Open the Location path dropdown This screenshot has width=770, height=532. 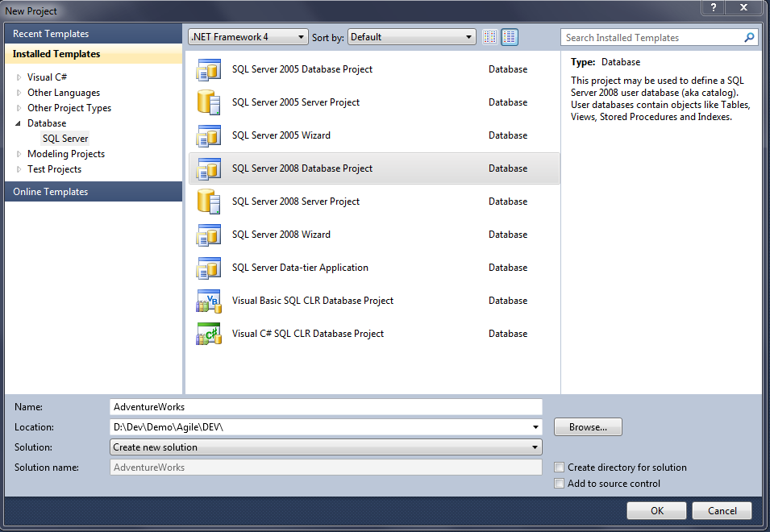point(535,427)
